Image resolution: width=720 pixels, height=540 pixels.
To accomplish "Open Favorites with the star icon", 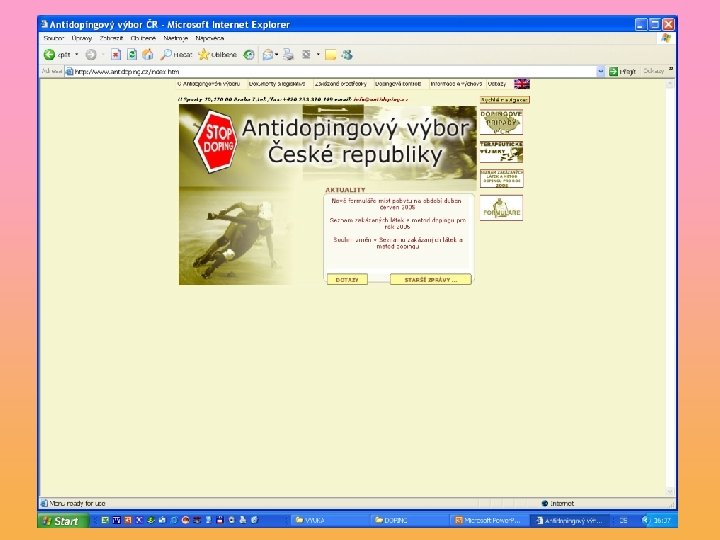I will 203,55.
